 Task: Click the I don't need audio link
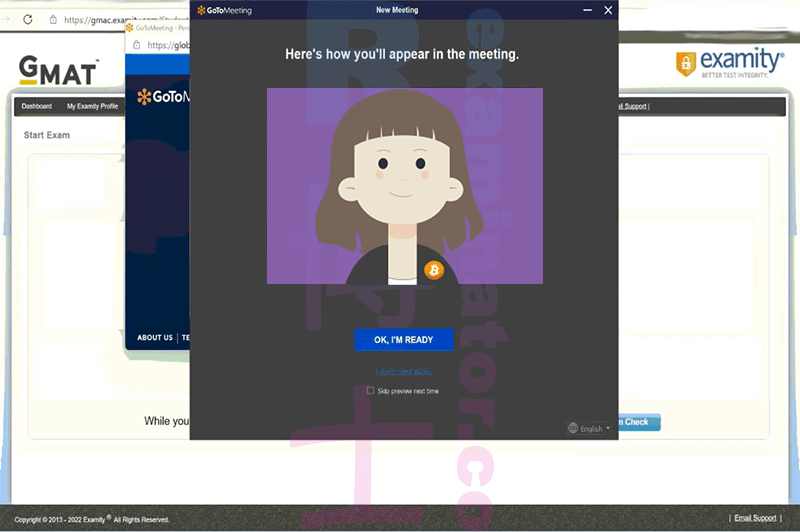404,371
